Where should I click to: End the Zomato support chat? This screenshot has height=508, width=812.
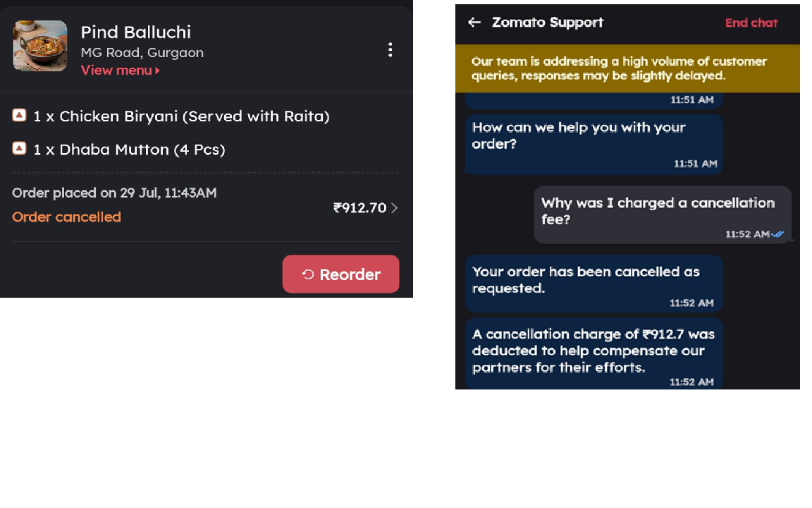pos(751,23)
